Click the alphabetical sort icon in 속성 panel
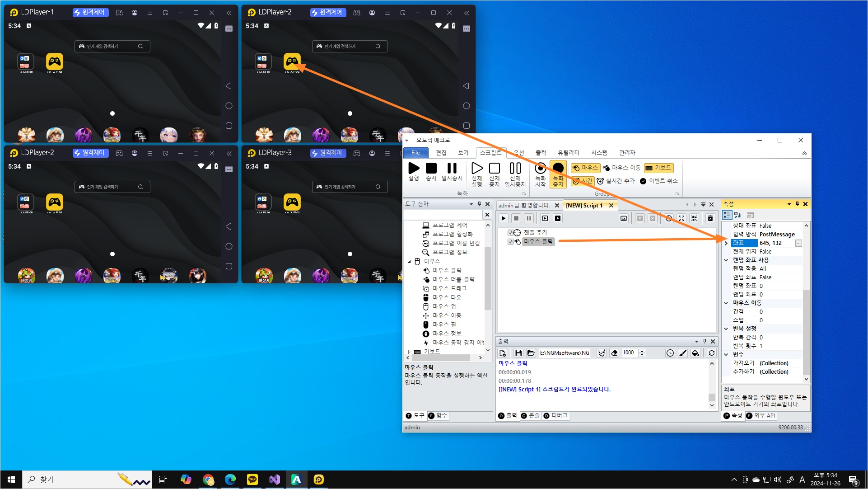Screen dimensions: 868x489 (x=738, y=215)
